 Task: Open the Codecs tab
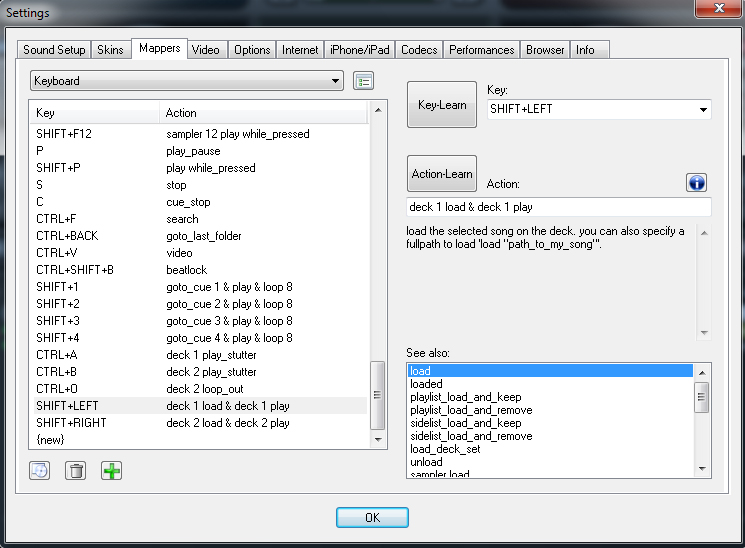point(419,50)
